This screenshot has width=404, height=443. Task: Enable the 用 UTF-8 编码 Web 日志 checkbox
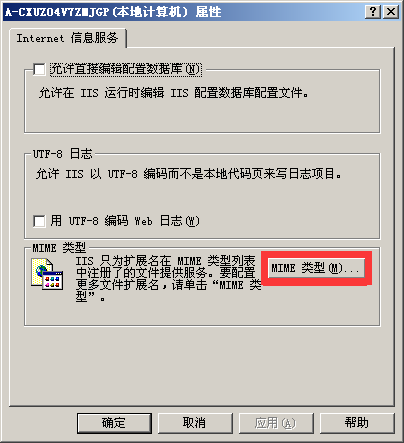click(39, 221)
